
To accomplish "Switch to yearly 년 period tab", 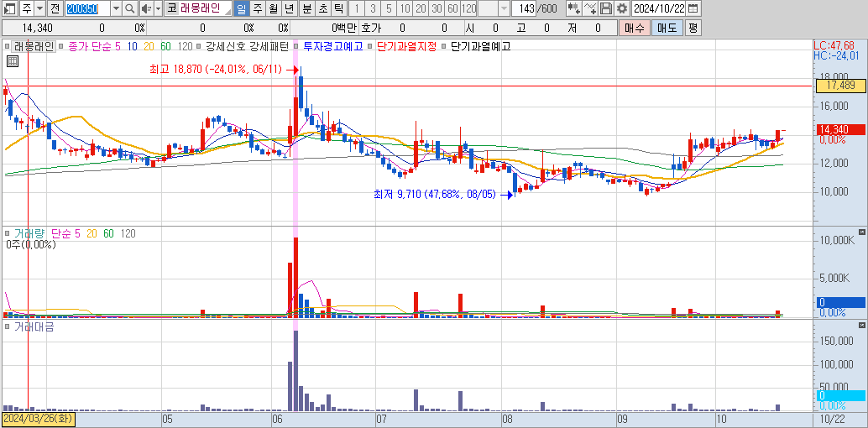I will (x=289, y=8).
